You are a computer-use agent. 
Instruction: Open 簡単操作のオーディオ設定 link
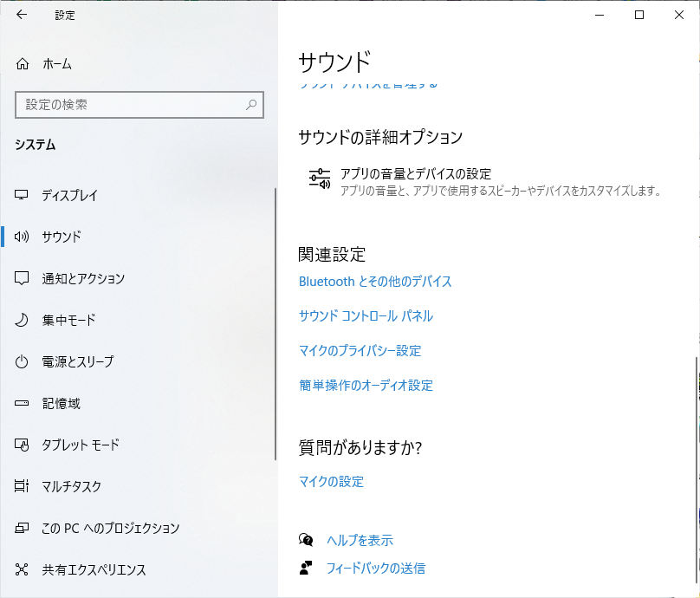point(366,385)
